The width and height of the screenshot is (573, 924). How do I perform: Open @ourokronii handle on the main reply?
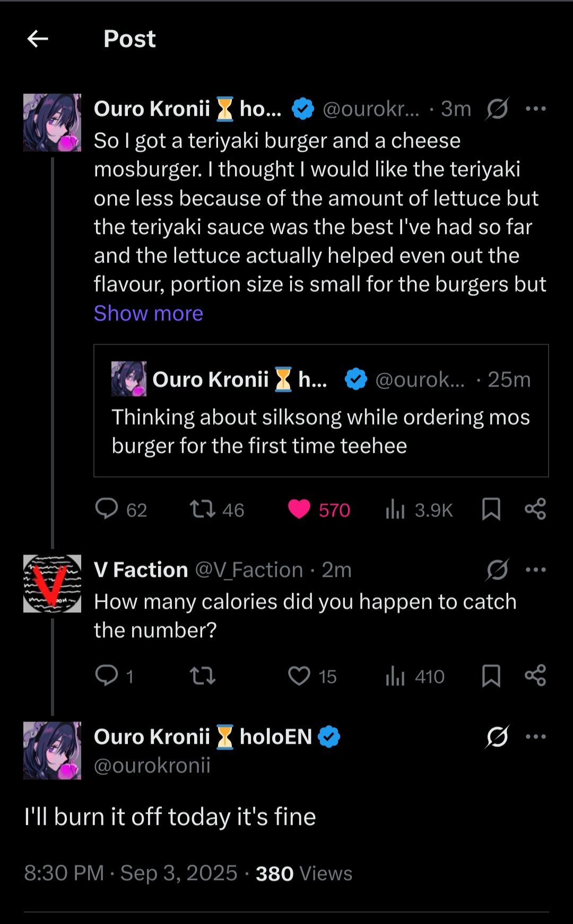point(152,765)
